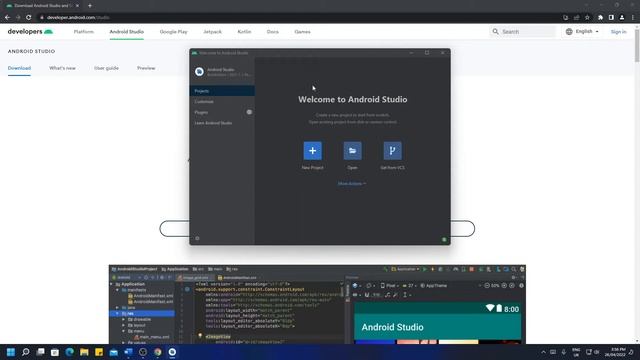Open the English language dropdown
The height and width of the screenshot is (360, 640).
[582, 31]
